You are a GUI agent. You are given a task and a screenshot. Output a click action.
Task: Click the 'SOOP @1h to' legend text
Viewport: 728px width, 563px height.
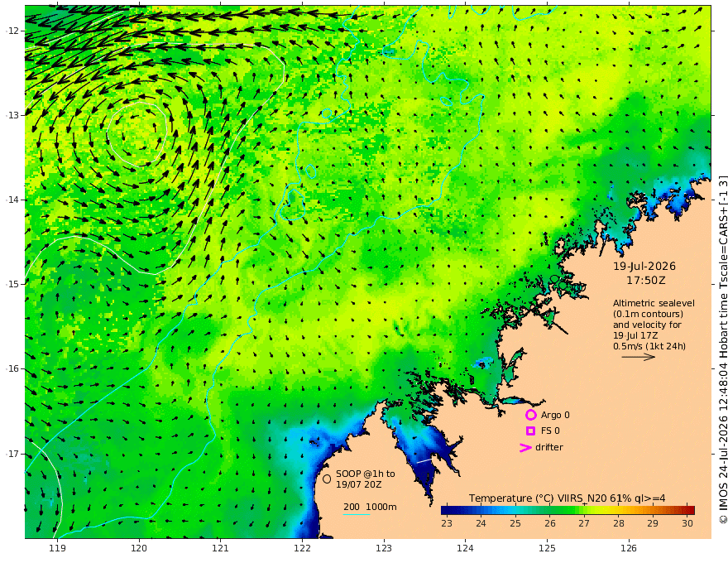366,474
